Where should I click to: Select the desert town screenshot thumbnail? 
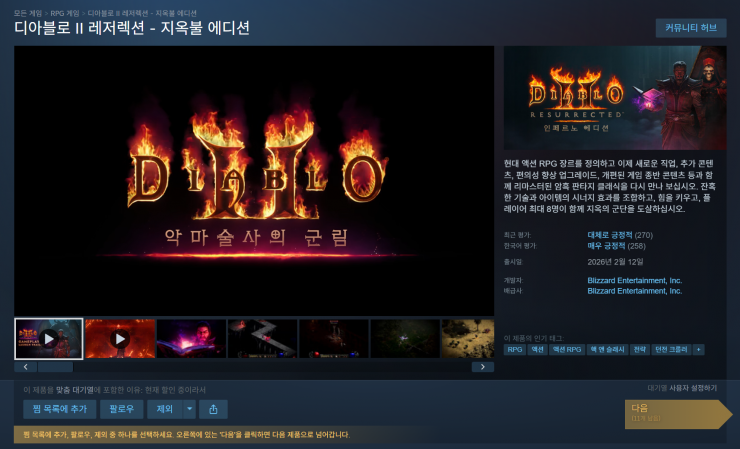(x=468, y=339)
